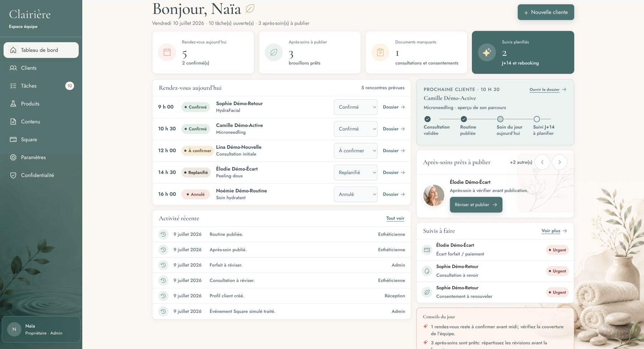Click history icon for Profil client créé row
The width and height of the screenshot is (644, 349).
(x=163, y=296)
